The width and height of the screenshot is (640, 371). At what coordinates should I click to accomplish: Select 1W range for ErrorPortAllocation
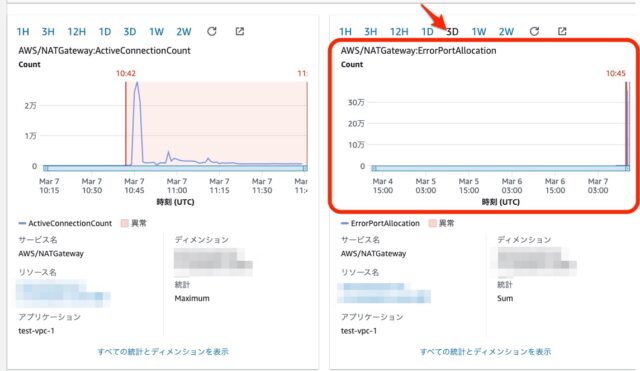click(479, 32)
